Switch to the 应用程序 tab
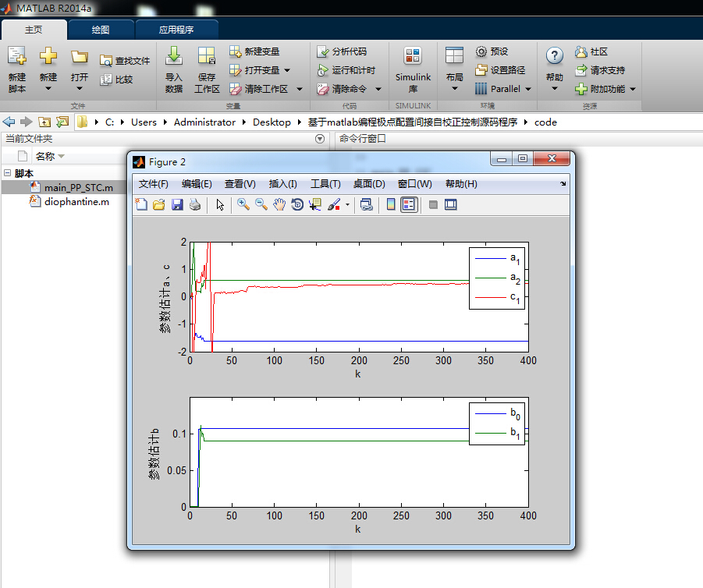703x588 pixels. click(x=176, y=30)
